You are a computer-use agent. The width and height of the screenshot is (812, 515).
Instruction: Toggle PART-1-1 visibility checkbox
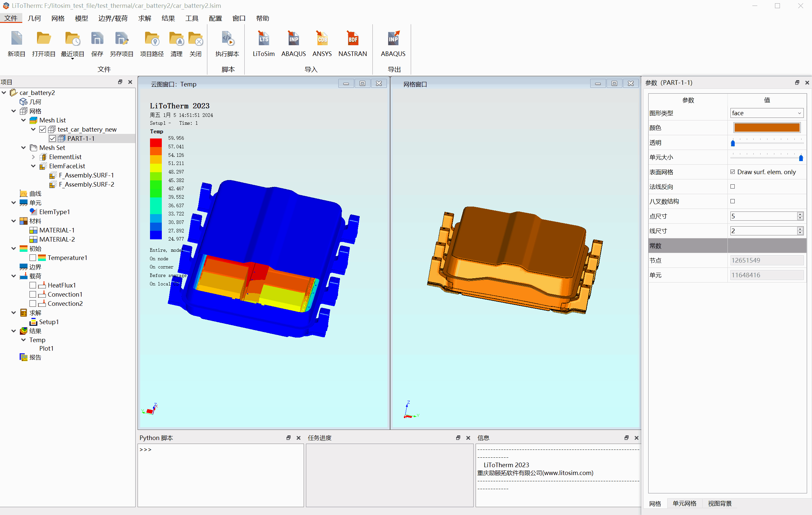52,138
